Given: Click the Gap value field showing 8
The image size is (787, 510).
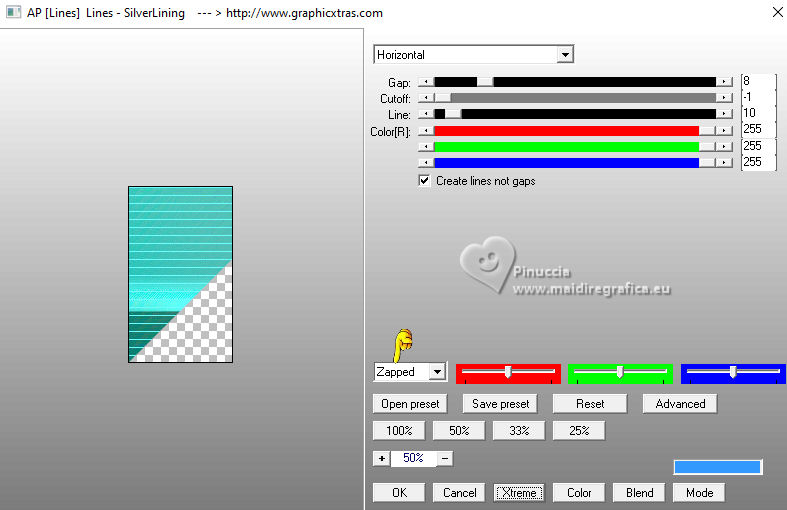Looking at the screenshot, I should (x=758, y=81).
